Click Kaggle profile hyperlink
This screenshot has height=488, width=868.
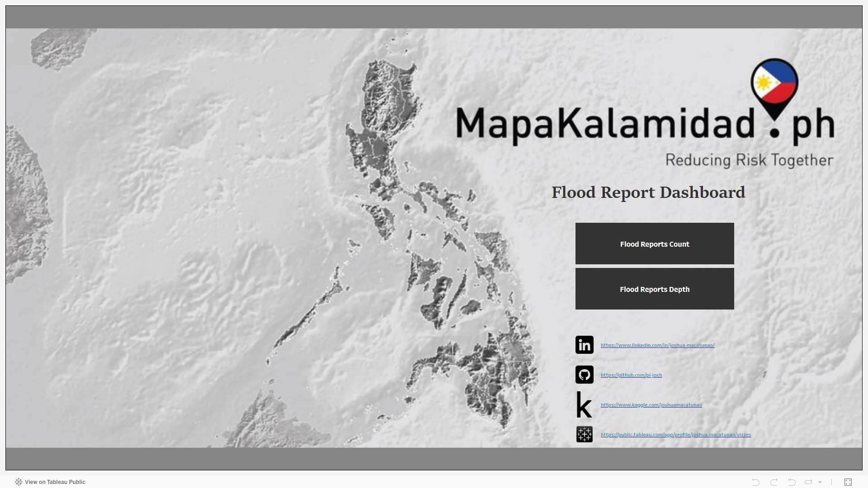(x=651, y=404)
